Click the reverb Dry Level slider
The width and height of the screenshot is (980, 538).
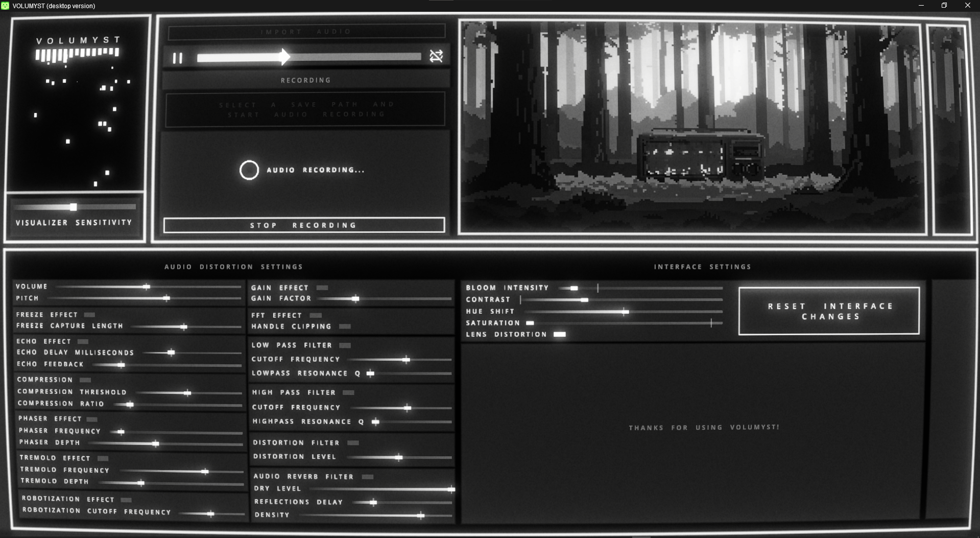(x=381, y=489)
